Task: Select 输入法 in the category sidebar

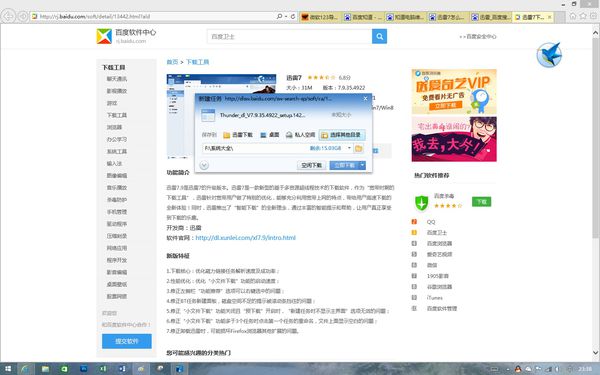Action: pyautogui.click(x=114, y=163)
